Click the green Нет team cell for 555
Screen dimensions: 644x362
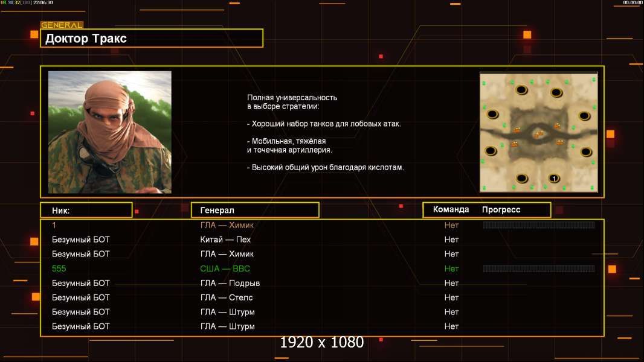point(451,268)
